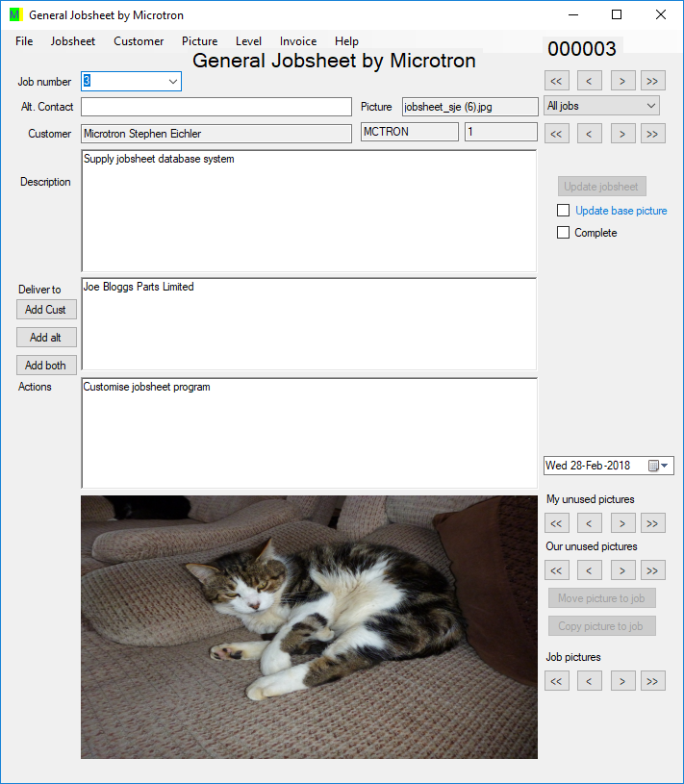Go to first job using top << button

[x=557, y=80]
